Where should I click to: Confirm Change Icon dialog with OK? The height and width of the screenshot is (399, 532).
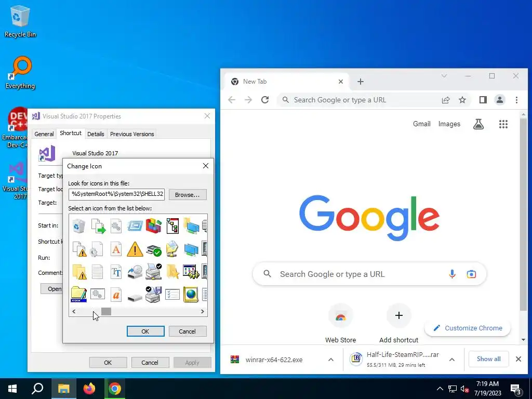pos(145,331)
